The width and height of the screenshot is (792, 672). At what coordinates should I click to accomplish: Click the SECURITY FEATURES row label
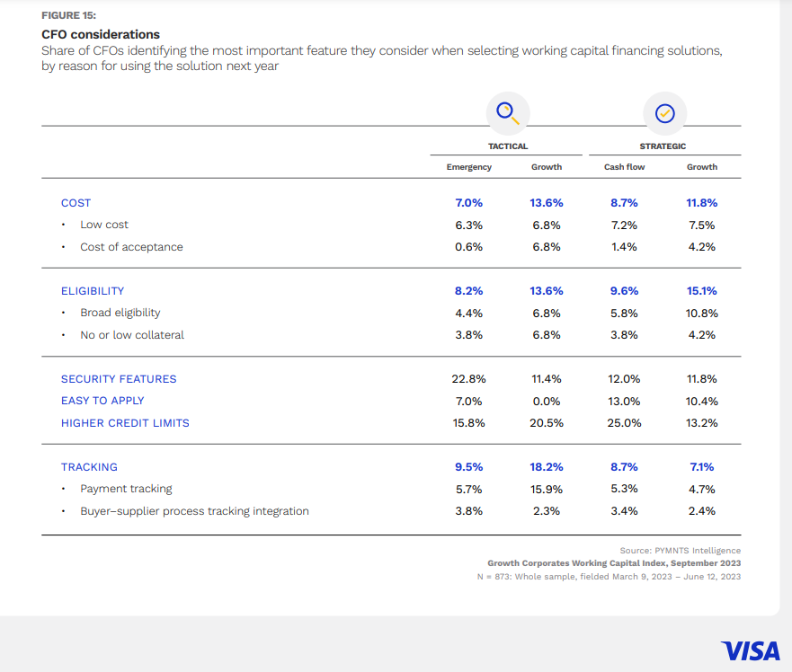[119, 379]
